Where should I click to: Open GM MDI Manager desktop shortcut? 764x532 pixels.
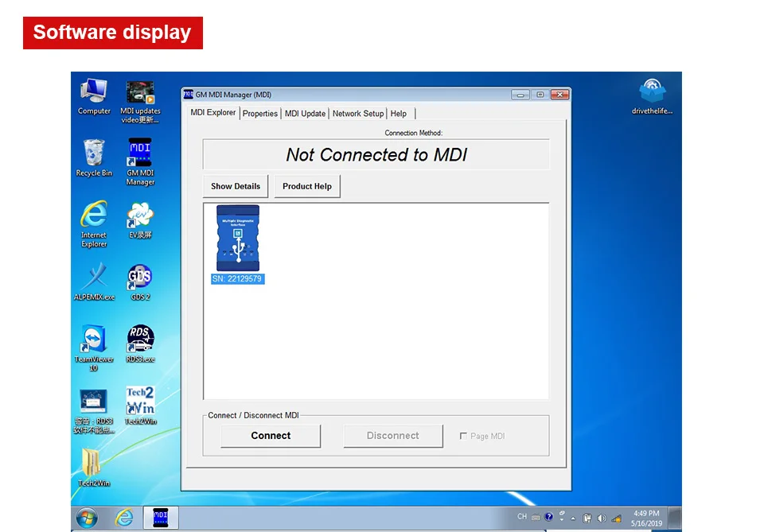pyautogui.click(x=140, y=162)
